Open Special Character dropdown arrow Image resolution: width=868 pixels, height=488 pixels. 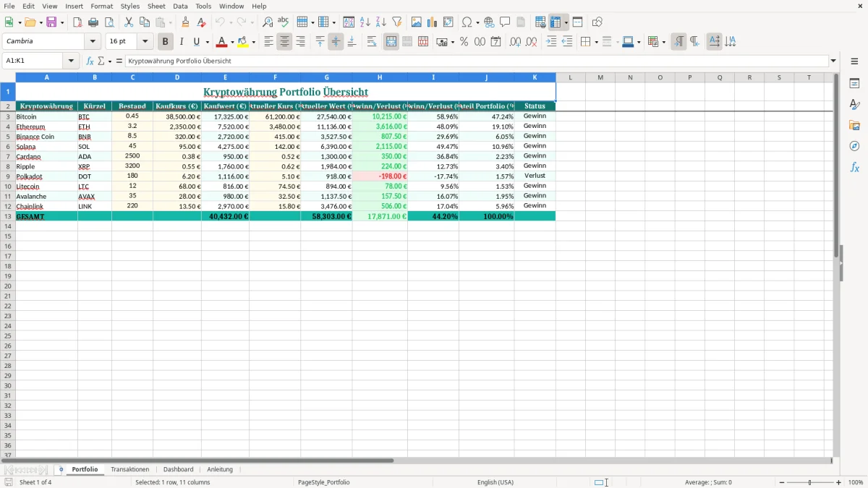pos(477,22)
